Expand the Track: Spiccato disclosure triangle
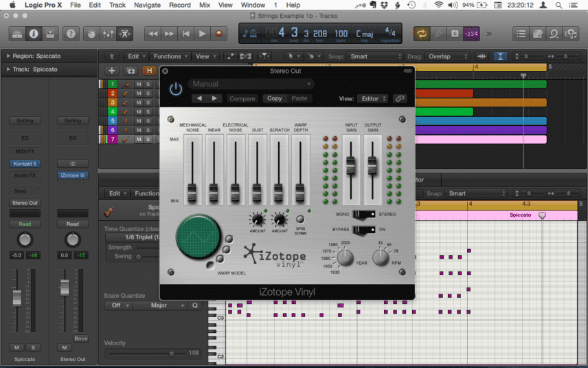The height and width of the screenshot is (368, 588). [x=8, y=69]
